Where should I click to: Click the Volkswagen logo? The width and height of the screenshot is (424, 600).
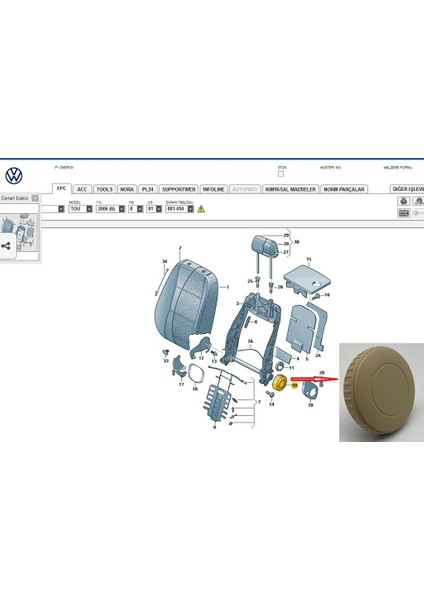(14, 176)
